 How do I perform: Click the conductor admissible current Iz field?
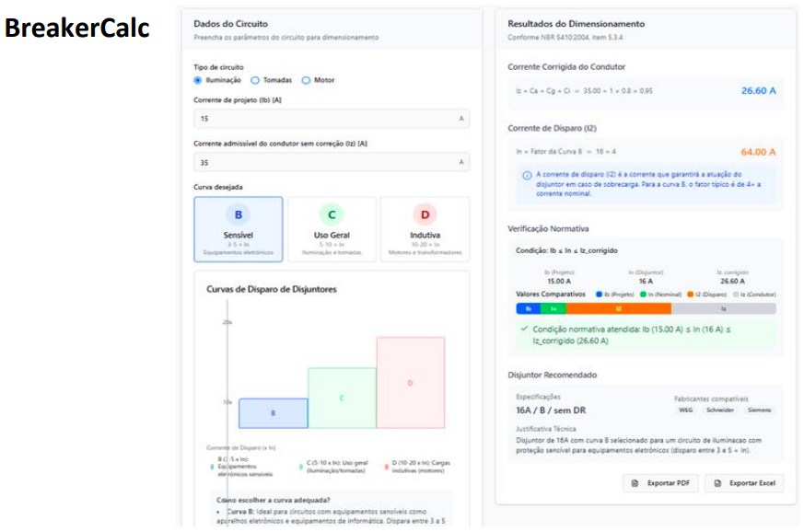[x=332, y=163]
